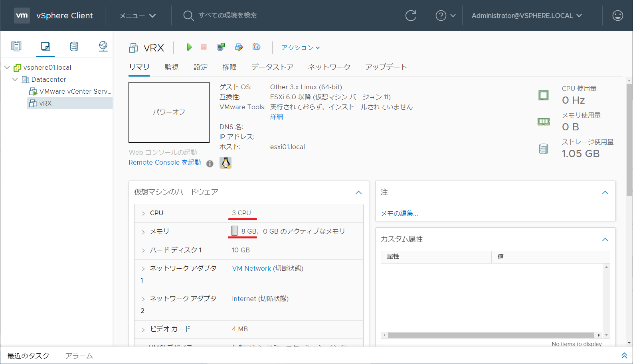Click the edit settings toolbar icon
633x364 pixels.
pyautogui.click(x=239, y=47)
